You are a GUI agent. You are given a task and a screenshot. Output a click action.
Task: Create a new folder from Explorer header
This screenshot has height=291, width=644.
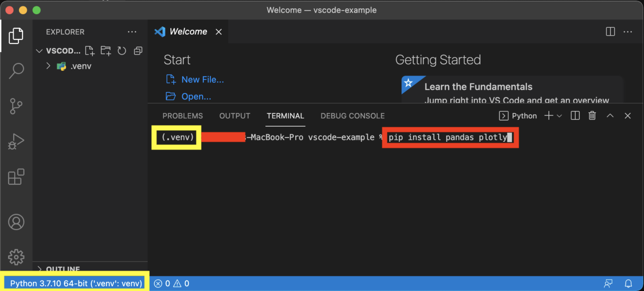(105, 50)
